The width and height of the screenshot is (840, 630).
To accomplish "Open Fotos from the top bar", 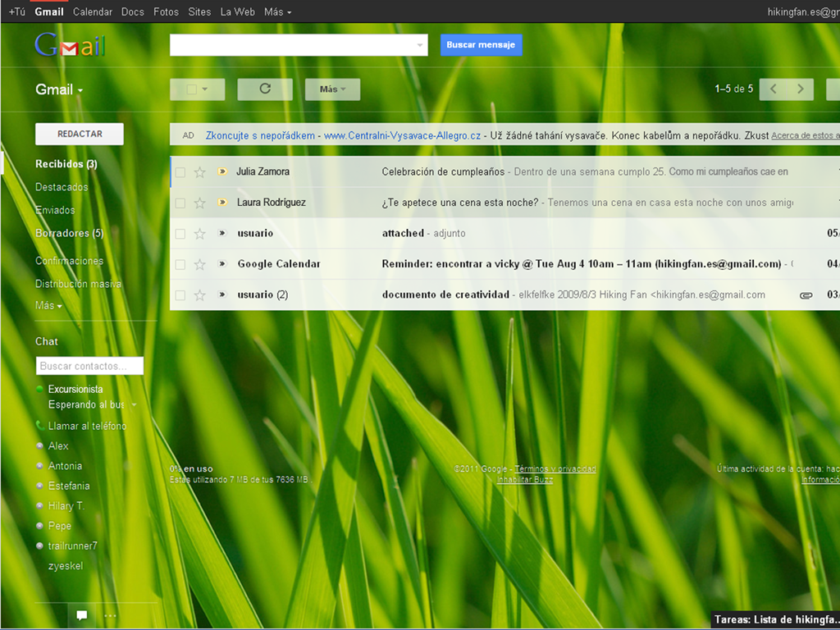I will [166, 11].
